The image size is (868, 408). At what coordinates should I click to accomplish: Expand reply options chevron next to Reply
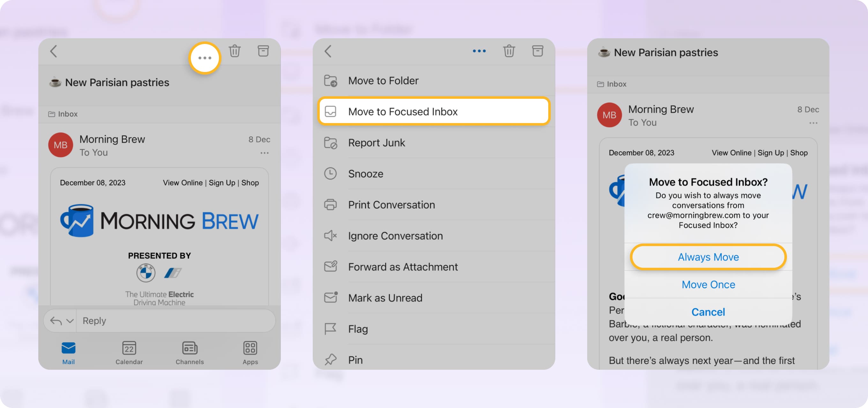[70, 321]
